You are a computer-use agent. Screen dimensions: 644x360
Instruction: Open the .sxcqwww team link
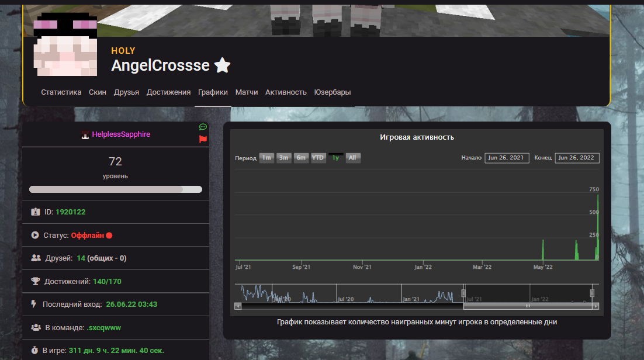click(x=103, y=327)
